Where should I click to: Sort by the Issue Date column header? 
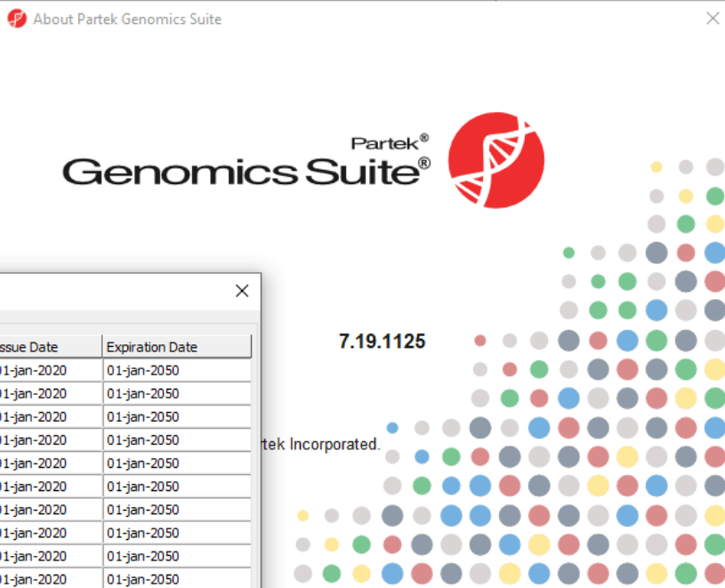click(x=50, y=347)
